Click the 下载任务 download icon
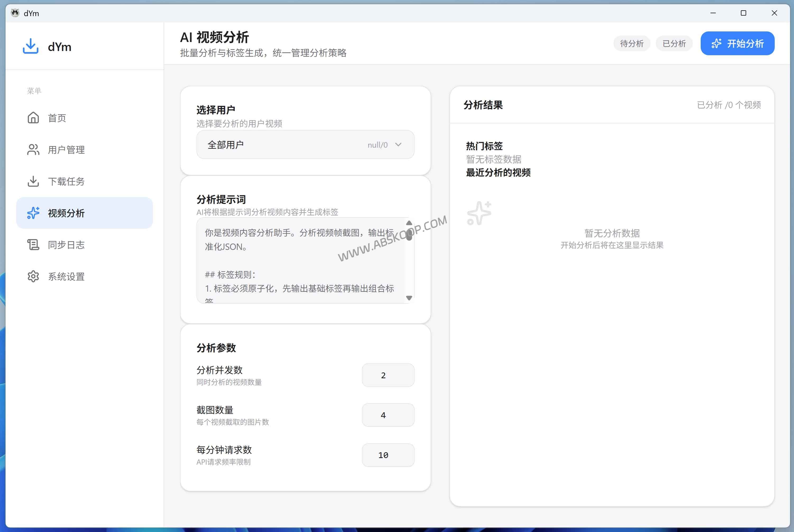The height and width of the screenshot is (532, 794). (x=33, y=181)
